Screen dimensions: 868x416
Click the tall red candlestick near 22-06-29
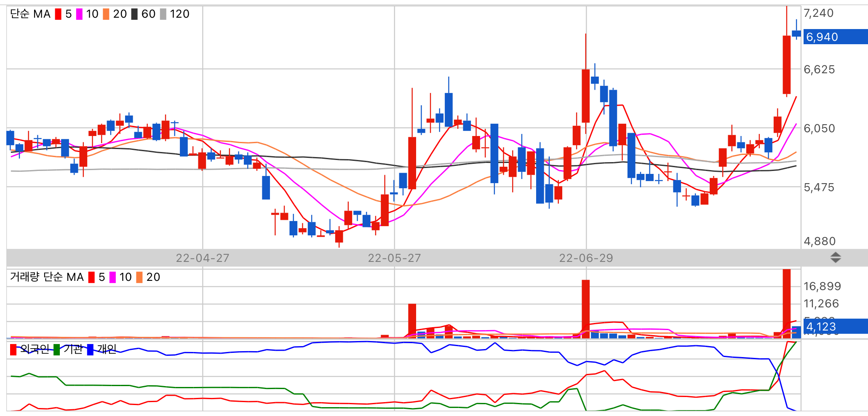pyautogui.click(x=585, y=96)
